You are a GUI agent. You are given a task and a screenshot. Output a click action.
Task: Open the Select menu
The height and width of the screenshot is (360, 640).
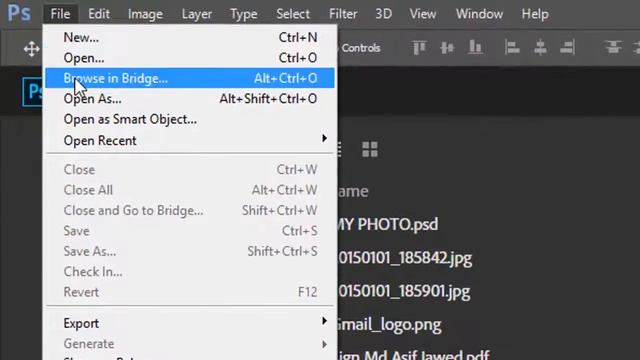coord(293,14)
